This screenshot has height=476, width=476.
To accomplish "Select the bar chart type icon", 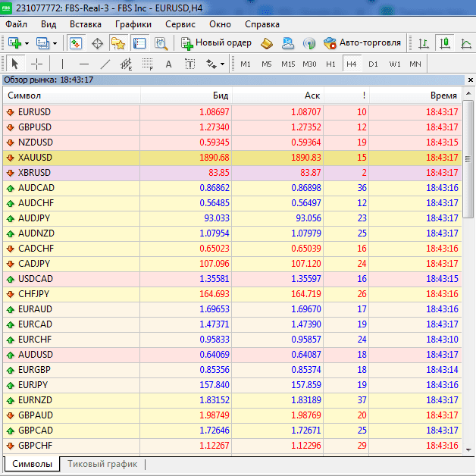I will pos(424,43).
